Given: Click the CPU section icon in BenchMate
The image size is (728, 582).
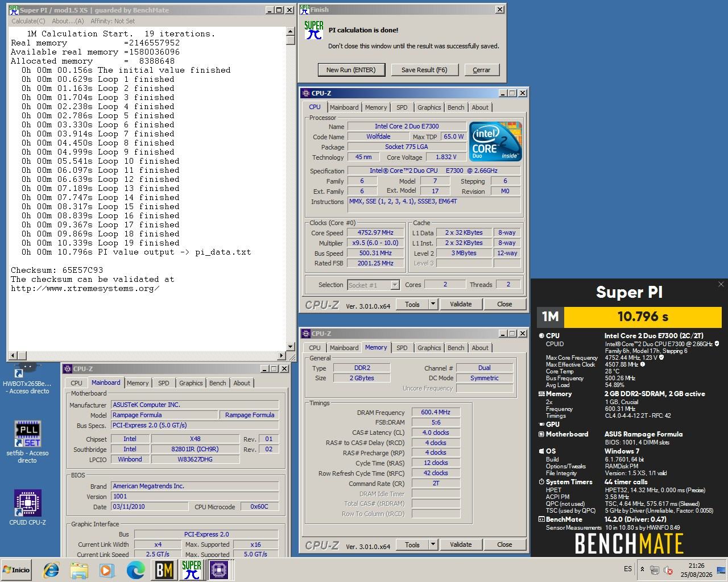Looking at the screenshot, I should pos(541,336).
